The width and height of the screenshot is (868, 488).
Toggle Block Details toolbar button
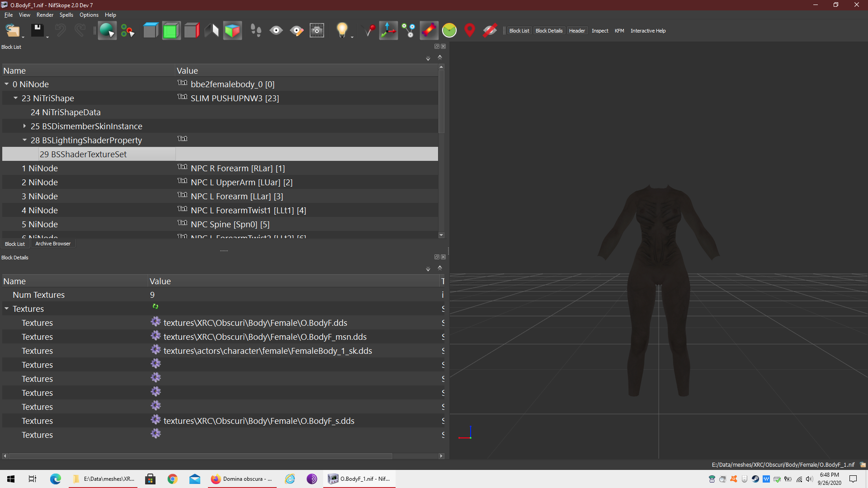pos(549,31)
